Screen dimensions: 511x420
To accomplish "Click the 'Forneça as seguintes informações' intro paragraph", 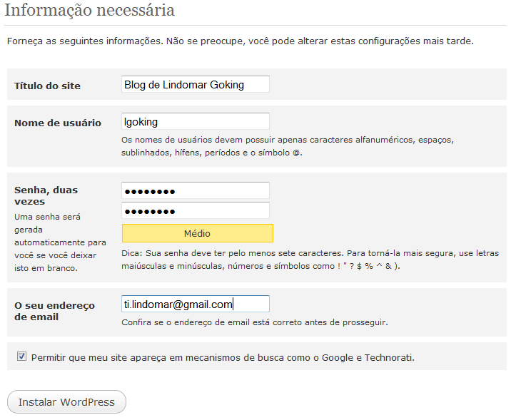I will click(x=241, y=41).
